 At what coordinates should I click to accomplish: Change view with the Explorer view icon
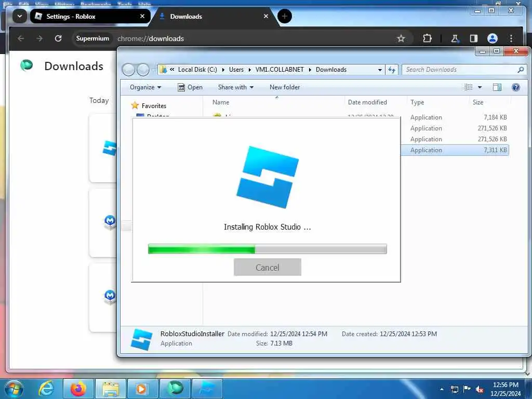coord(469,87)
